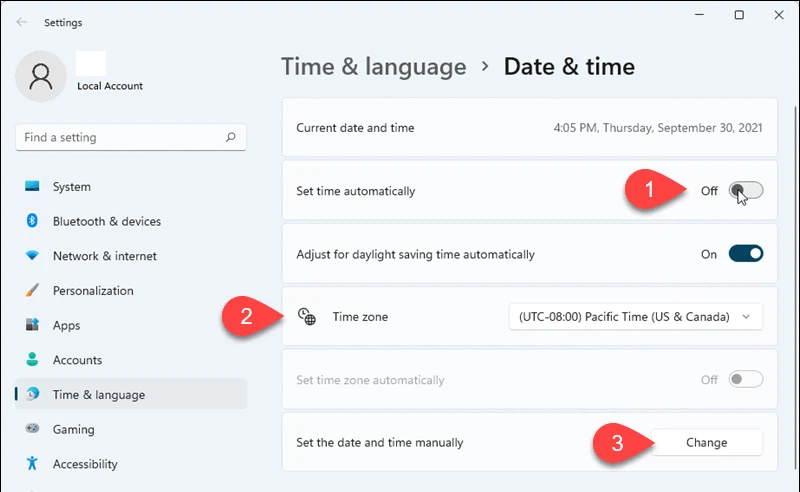
Task: Click the Gaming controller icon
Action: click(33, 429)
